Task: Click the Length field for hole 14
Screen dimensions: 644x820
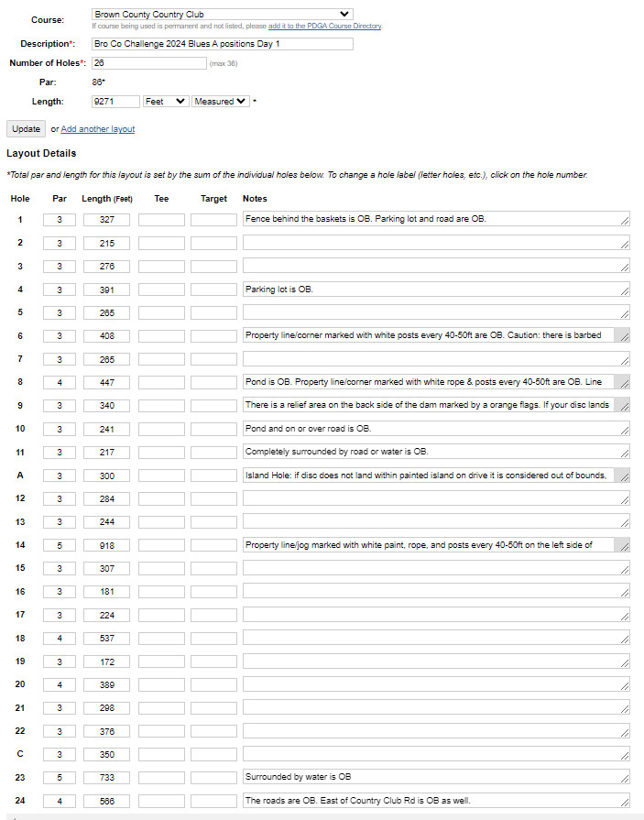Action: 106,545
